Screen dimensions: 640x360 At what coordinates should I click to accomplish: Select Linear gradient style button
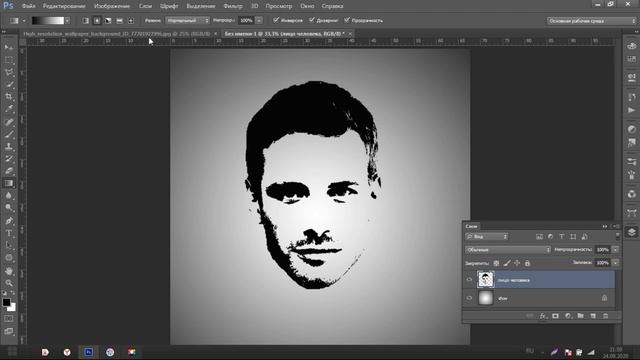(x=85, y=20)
